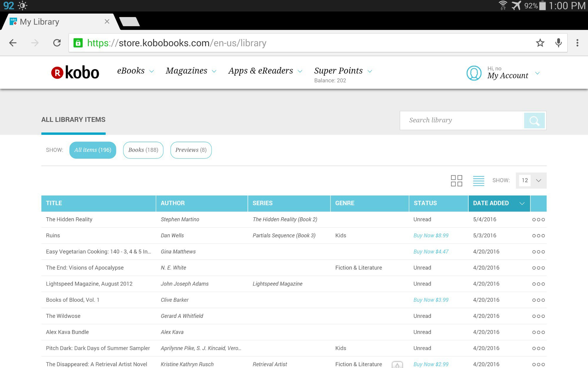The image size is (588, 368).
Task: Switch to grid view layout
Action: click(x=456, y=180)
